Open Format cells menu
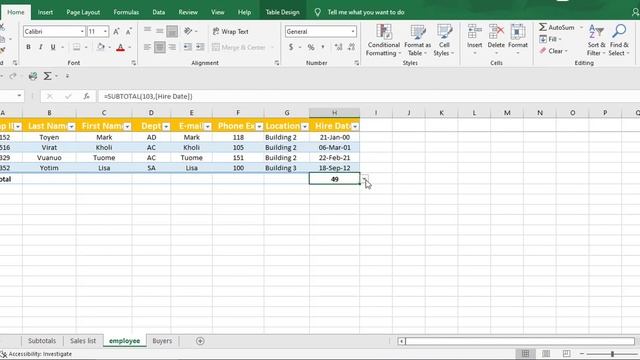This screenshot has height=360, width=640. pos(518,40)
